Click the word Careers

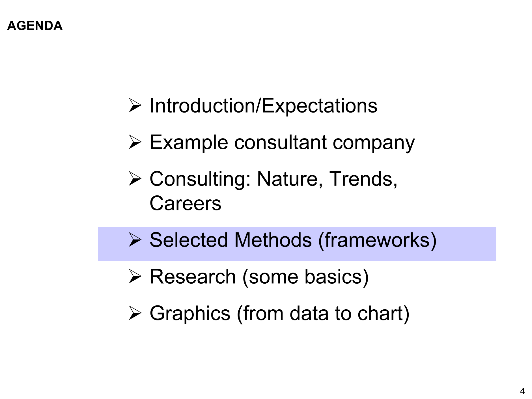tap(185, 203)
